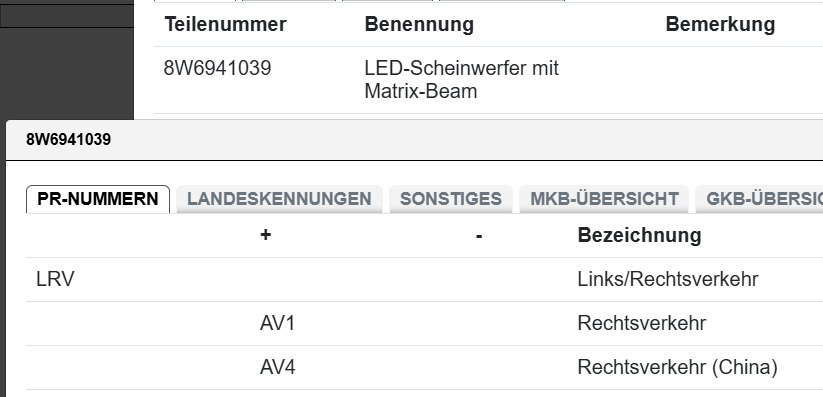
Task: Click the Teilenummer column header
Action: [225, 25]
